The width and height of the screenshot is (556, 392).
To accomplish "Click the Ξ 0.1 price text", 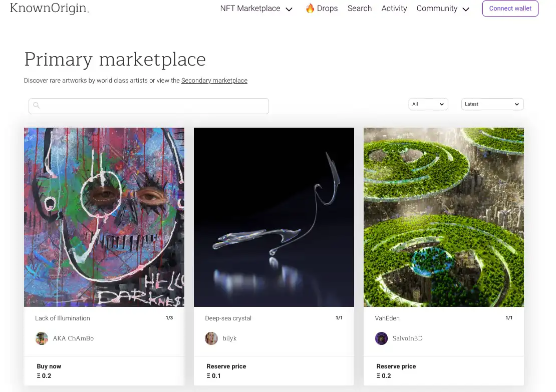I will (x=213, y=375).
